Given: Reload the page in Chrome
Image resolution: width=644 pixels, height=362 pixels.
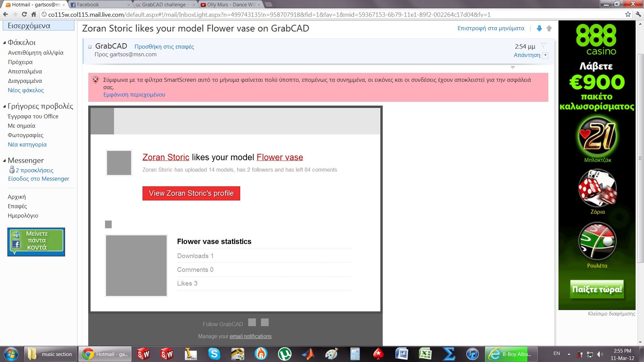Looking at the screenshot, I should pyautogui.click(x=24, y=14).
